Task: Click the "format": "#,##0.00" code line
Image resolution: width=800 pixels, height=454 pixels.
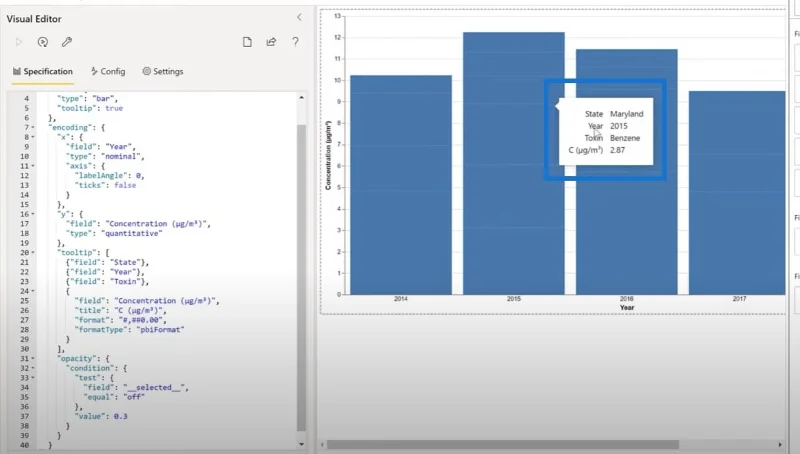Action: click(x=120, y=320)
